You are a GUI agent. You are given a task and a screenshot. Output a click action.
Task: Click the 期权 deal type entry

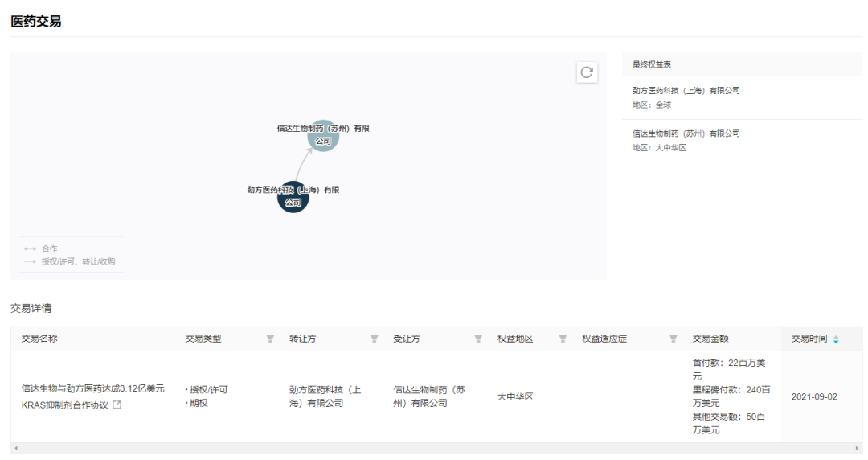(x=199, y=403)
